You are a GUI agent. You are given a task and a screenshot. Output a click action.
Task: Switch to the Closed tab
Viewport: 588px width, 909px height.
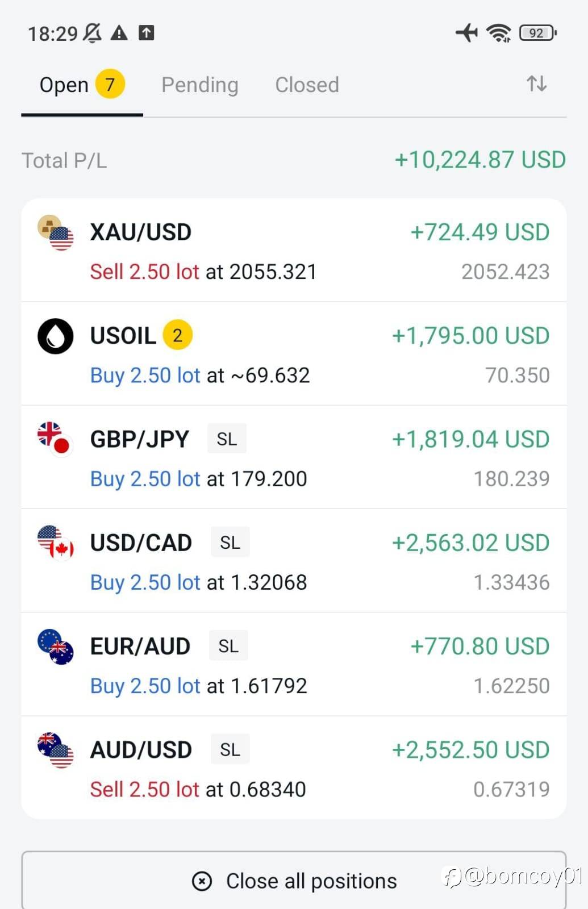(x=307, y=85)
